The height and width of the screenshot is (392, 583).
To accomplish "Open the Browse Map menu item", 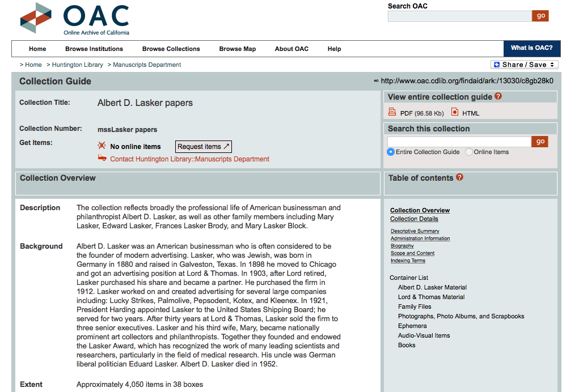I will point(237,49).
